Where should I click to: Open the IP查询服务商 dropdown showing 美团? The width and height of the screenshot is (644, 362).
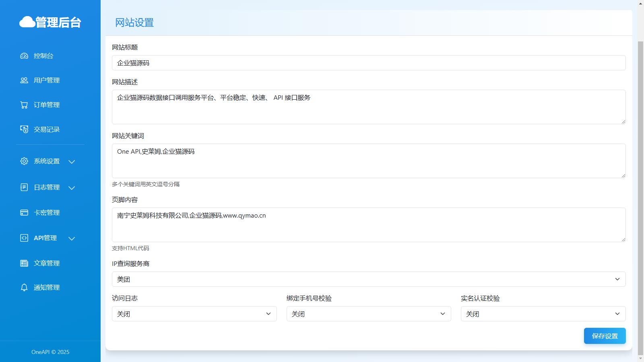(368, 279)
